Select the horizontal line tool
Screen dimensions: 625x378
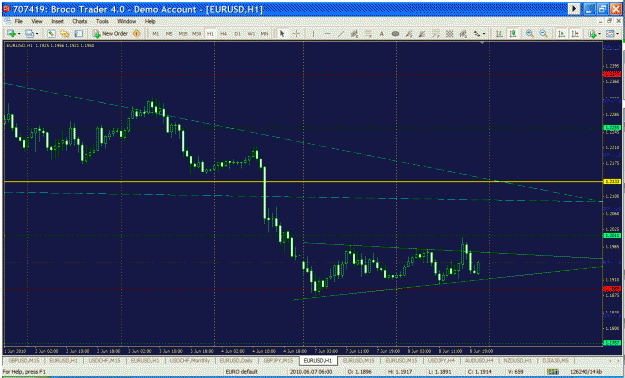[327, 34]
